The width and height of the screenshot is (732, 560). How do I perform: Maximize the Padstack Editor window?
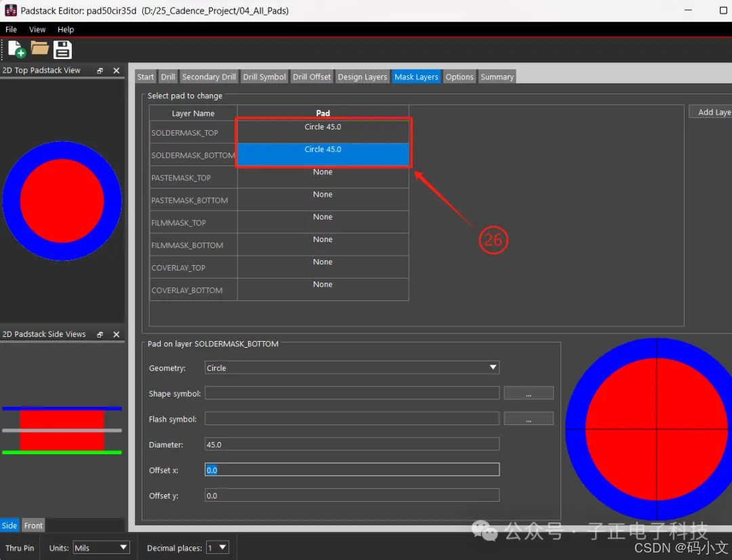[x=723, y=10]
